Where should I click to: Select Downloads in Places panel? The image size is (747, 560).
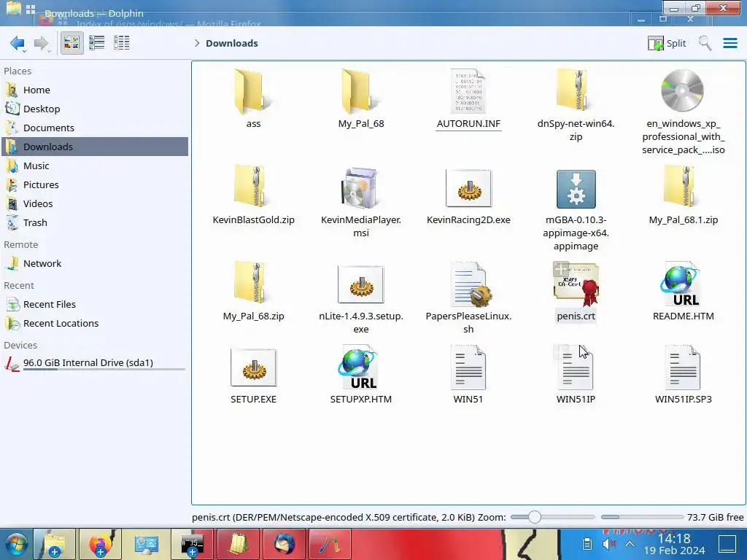click(x=94, y=147)
